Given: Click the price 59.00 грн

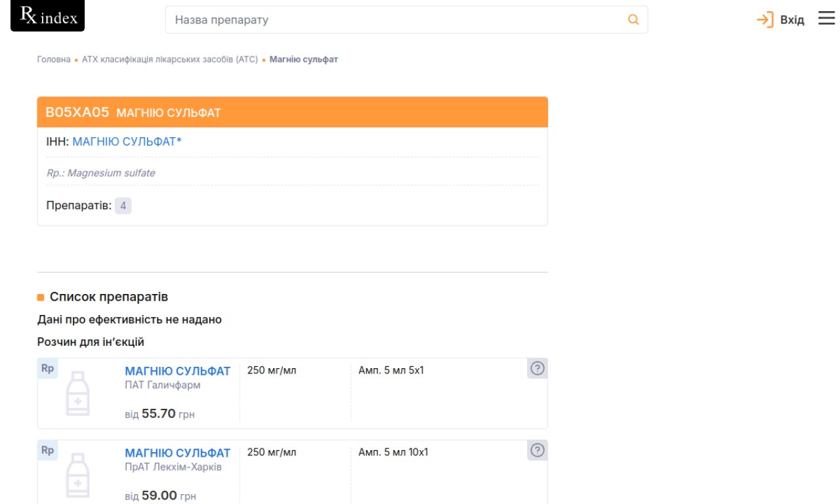Looking at the screenshot, I should pos(159,495).
